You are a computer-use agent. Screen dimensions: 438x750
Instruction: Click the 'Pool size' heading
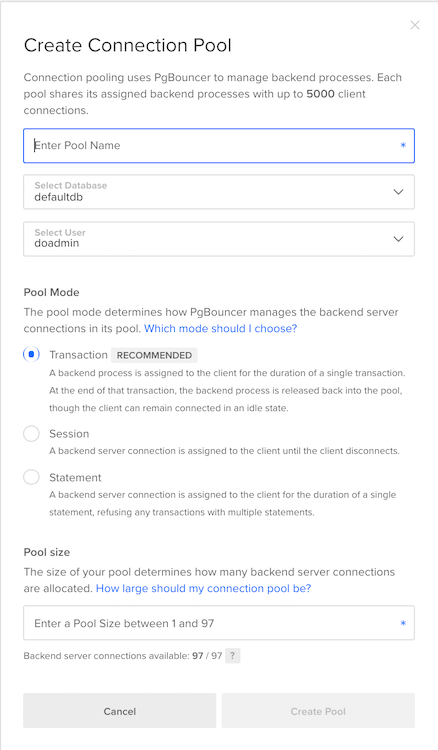(x=47, y=552)
